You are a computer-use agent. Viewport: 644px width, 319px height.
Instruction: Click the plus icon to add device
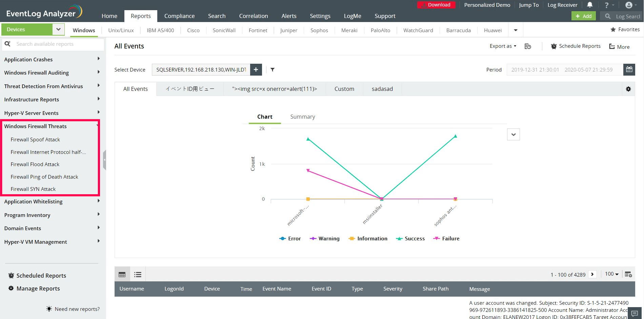[256, 69]
